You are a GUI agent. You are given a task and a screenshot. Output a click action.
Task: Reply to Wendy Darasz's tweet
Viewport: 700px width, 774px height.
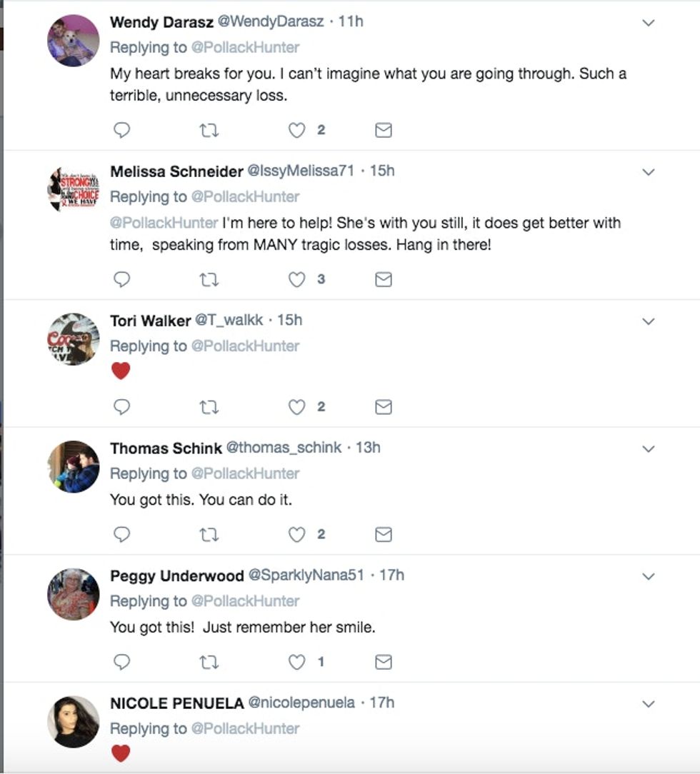coord(122,130)
